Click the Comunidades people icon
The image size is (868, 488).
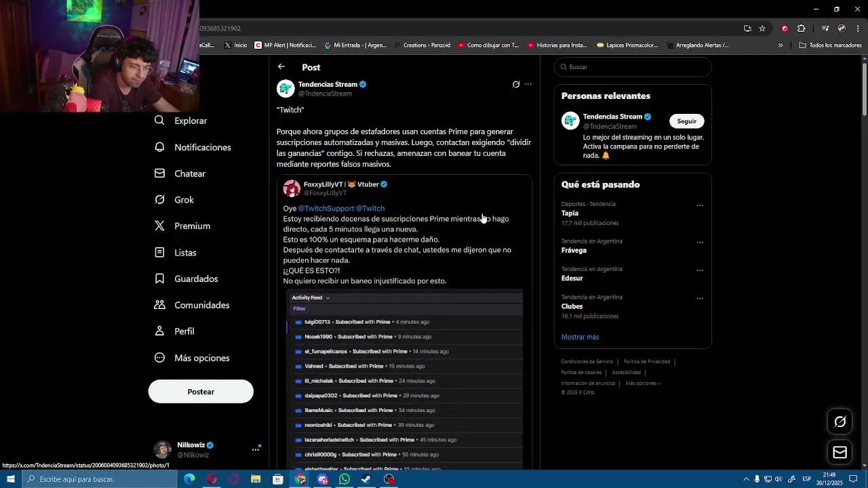click(159, 305)
